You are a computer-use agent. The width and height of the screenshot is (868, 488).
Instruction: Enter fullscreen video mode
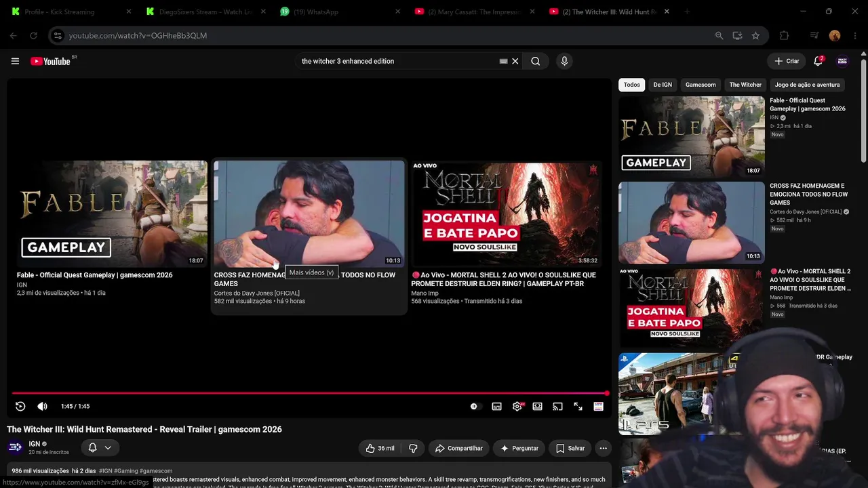point(578,406)
